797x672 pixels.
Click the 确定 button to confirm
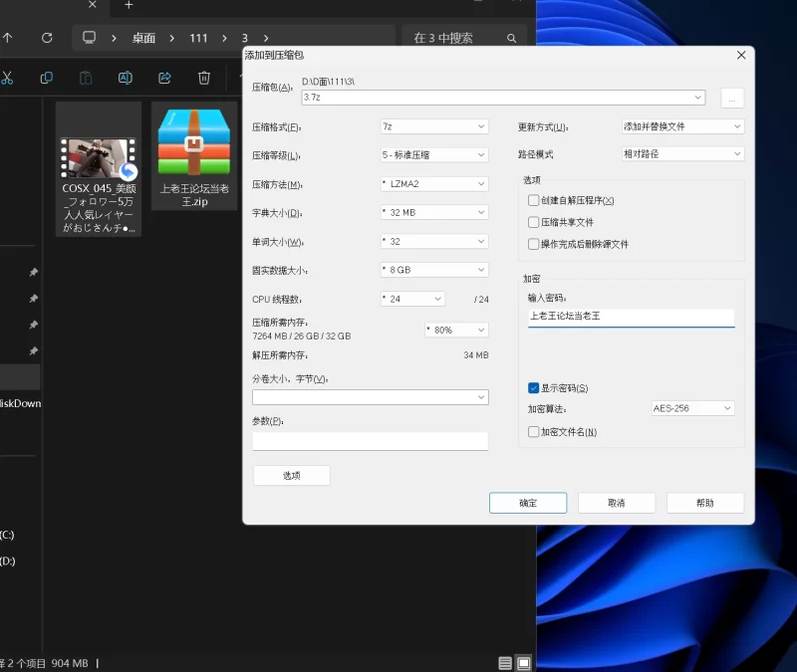(528, 503)
